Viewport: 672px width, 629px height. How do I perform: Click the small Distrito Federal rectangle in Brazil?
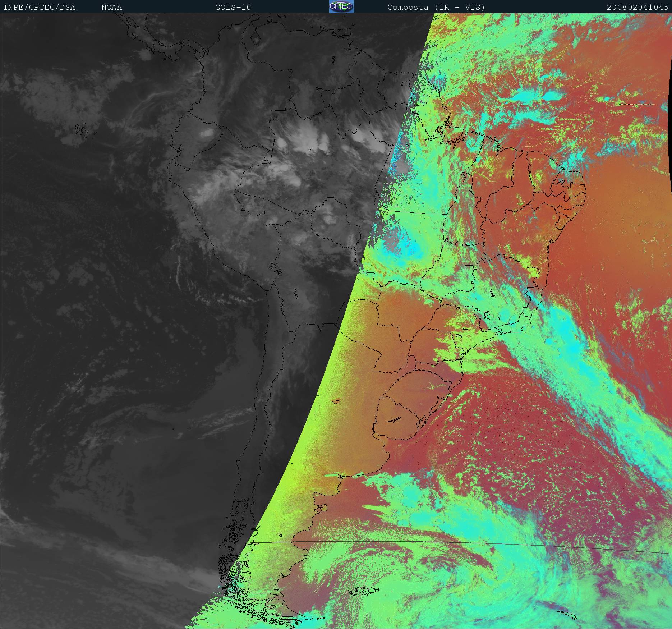click(469, 267)
